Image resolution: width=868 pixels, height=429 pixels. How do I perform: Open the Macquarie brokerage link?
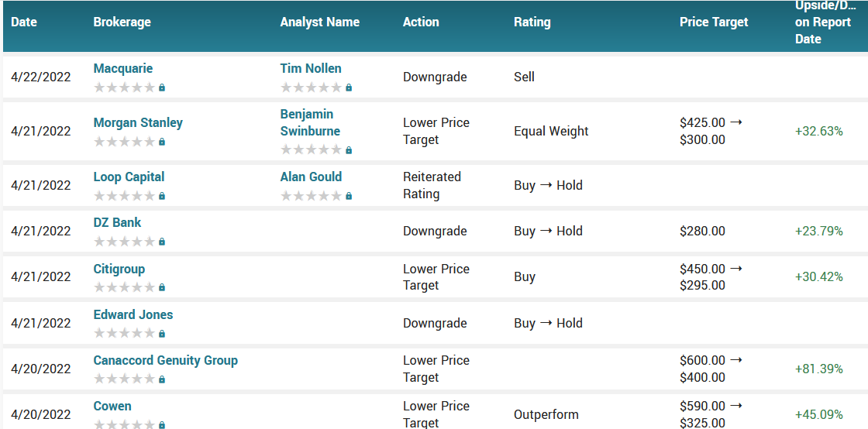coord(123,68)
